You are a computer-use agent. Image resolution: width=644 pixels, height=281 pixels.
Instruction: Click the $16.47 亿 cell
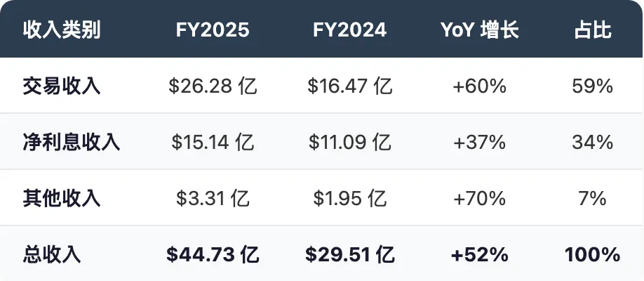349,86
